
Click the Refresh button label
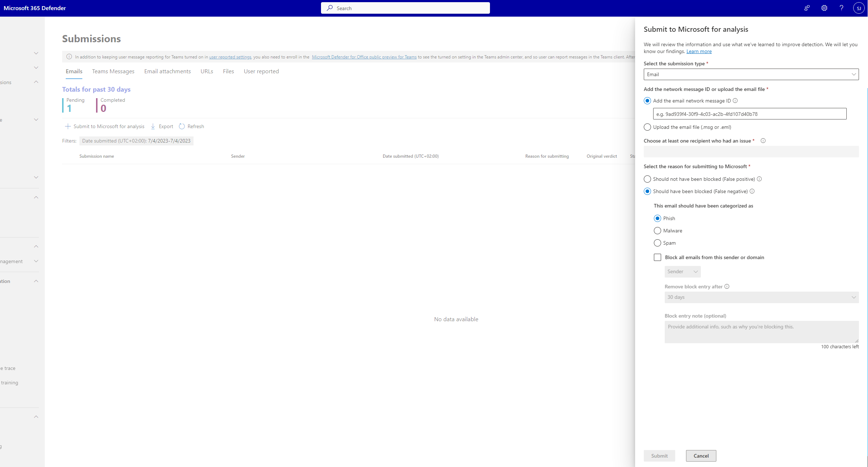[x=196, y=126]
